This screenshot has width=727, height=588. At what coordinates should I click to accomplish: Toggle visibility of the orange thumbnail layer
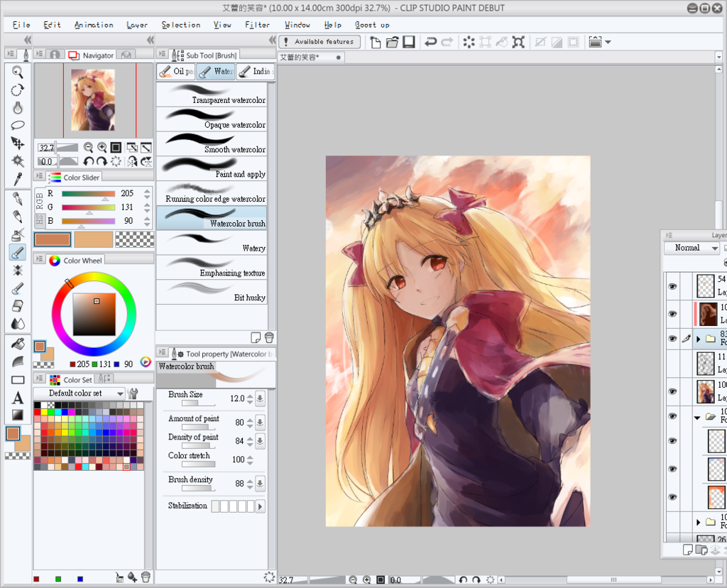pos(672,497)
